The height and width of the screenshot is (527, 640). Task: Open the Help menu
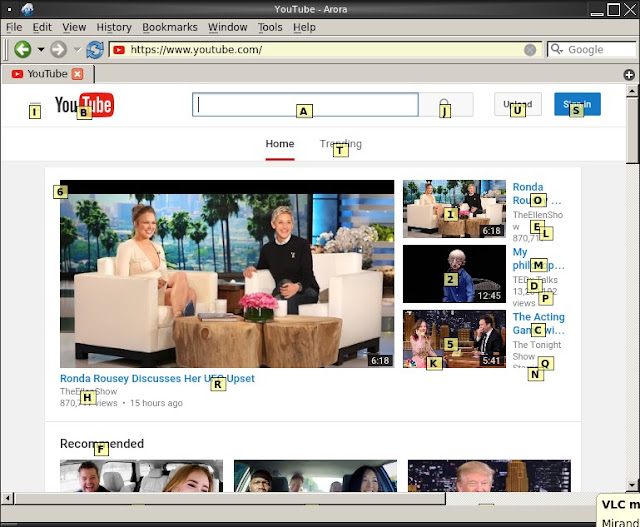click(304, 27)
